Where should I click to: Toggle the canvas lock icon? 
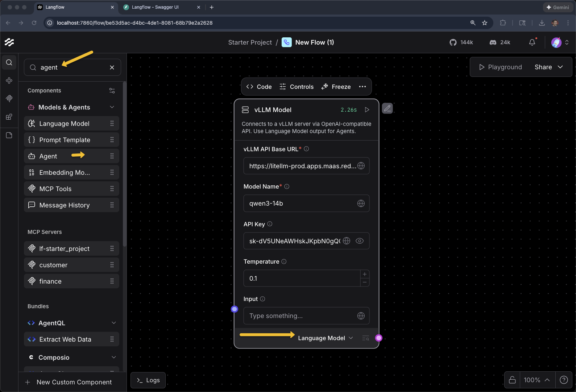pyautogui.click(x=512, y=380)
